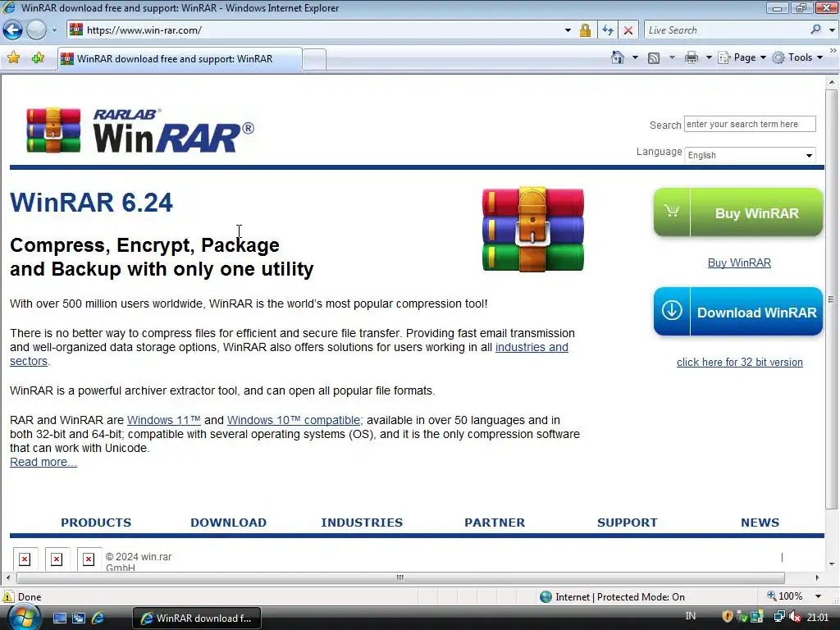The width and height of the screenshot is (840, 630).
Task: Open the NEWS navigation item
Action: [x=760, y=523]
